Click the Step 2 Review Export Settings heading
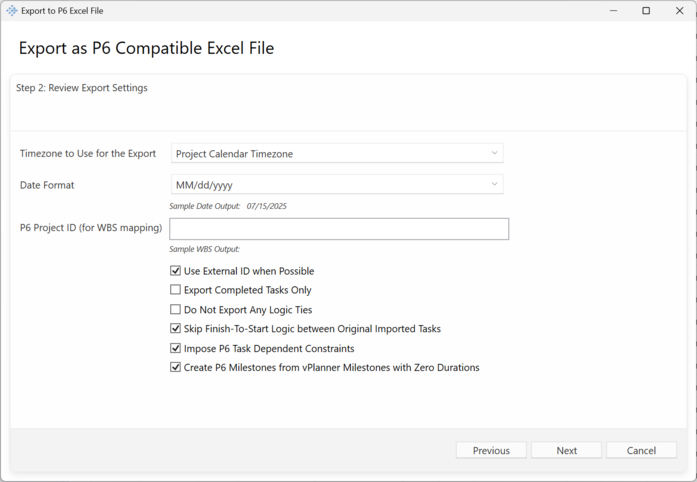The height and width of the screenshot is (482, 697). click(82, 88)
